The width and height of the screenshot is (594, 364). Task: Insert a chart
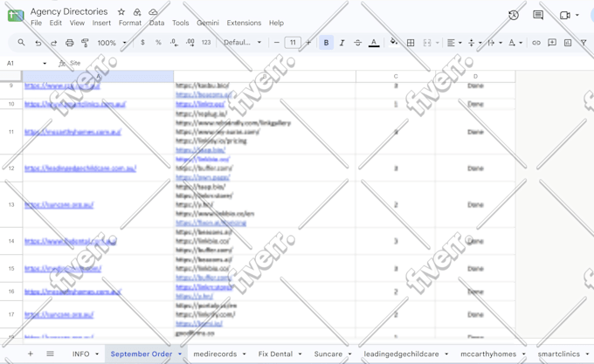[x=568, y=43]
